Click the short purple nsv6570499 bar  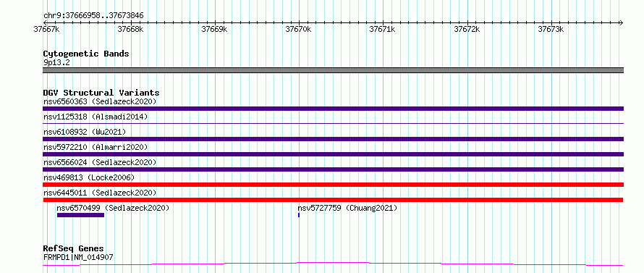pos(80,215)
